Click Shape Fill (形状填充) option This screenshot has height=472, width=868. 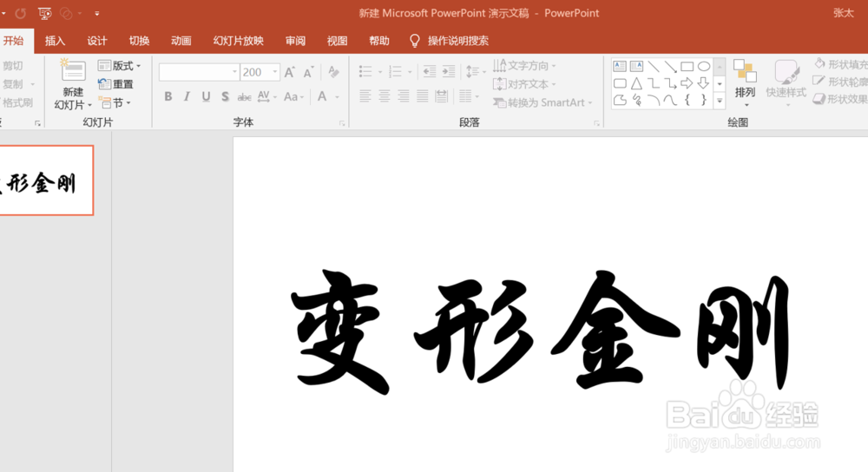tap(840, 65)
